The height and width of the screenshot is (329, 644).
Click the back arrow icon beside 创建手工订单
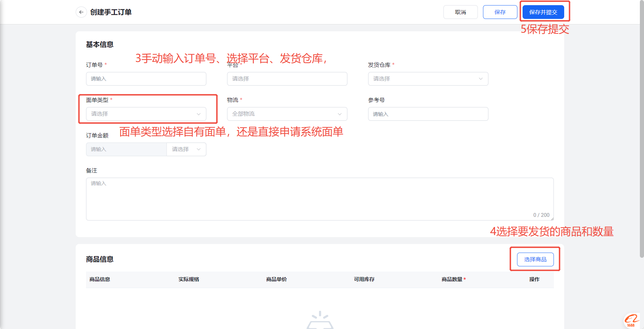click(81, 12)
